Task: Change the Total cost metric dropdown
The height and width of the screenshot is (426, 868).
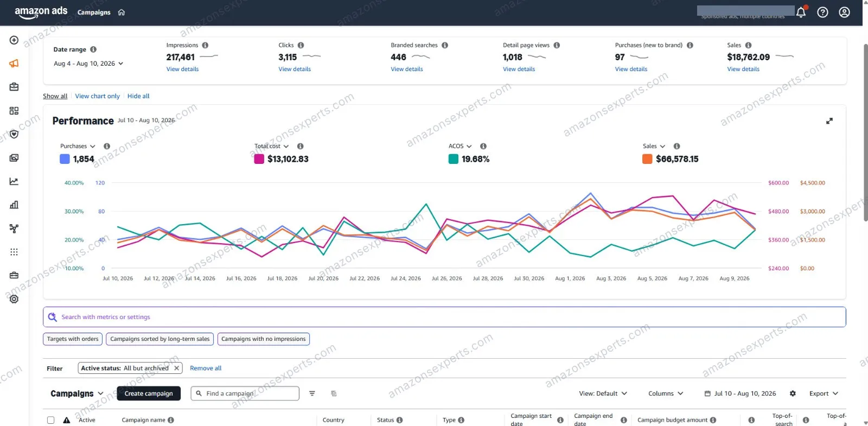Action: (x=271, y=146)
